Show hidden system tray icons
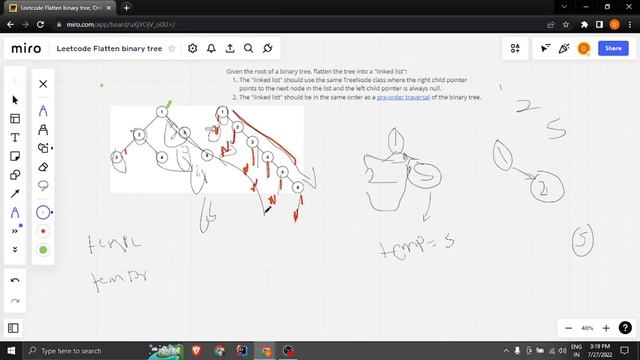 [506, 351]
